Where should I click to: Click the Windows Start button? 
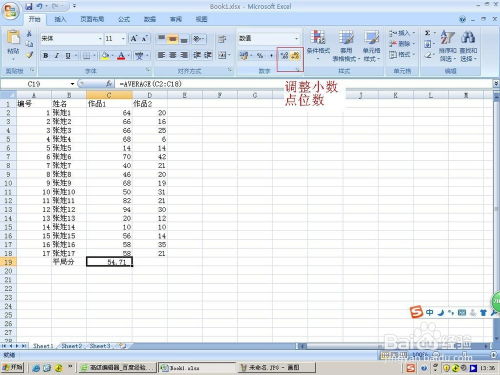click(x=13, y=367)
